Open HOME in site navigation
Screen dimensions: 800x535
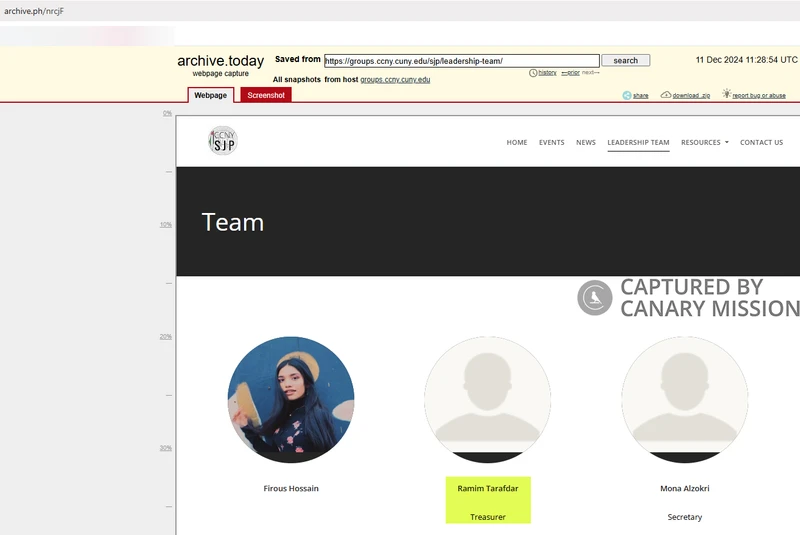tap(517, 142)
